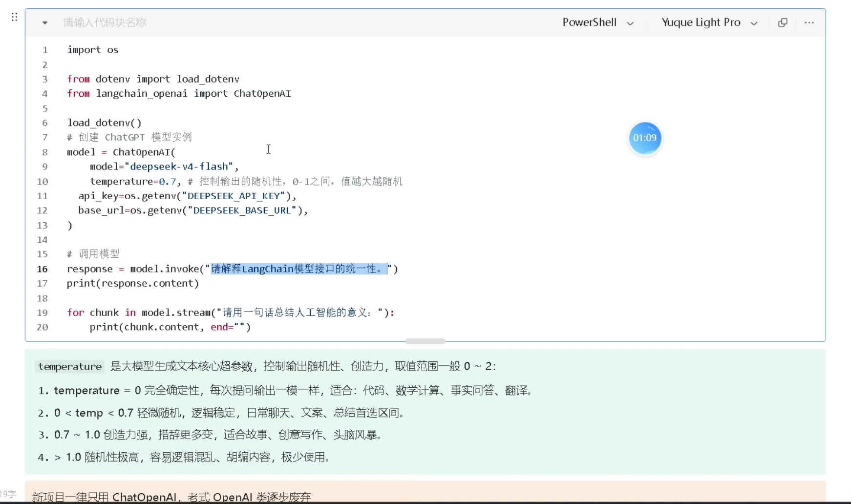Click the '新项目一律只用 ChatOpenAI' note text
The width and height of the screenshot is (851, 504).
(x=171, y=497)
